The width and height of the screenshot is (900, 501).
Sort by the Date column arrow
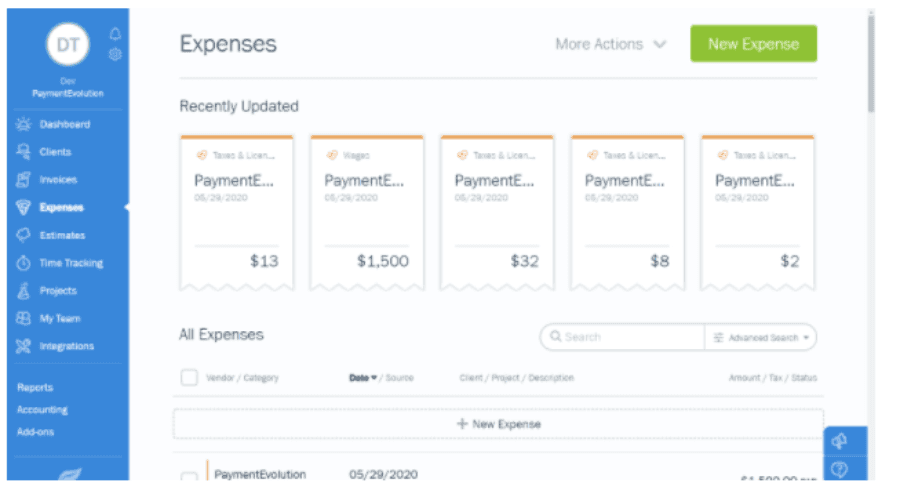click(x=374, y=378)
